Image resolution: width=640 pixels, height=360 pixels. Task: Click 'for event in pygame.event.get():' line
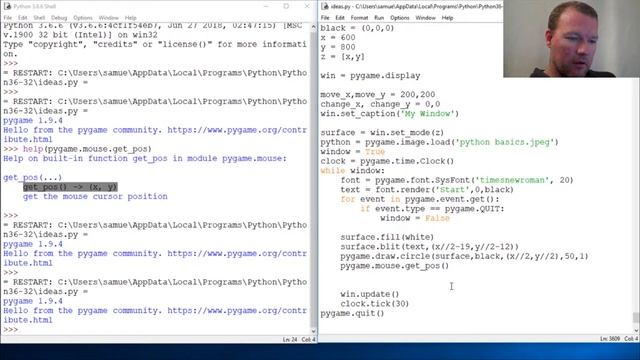[x=420, y=199]
